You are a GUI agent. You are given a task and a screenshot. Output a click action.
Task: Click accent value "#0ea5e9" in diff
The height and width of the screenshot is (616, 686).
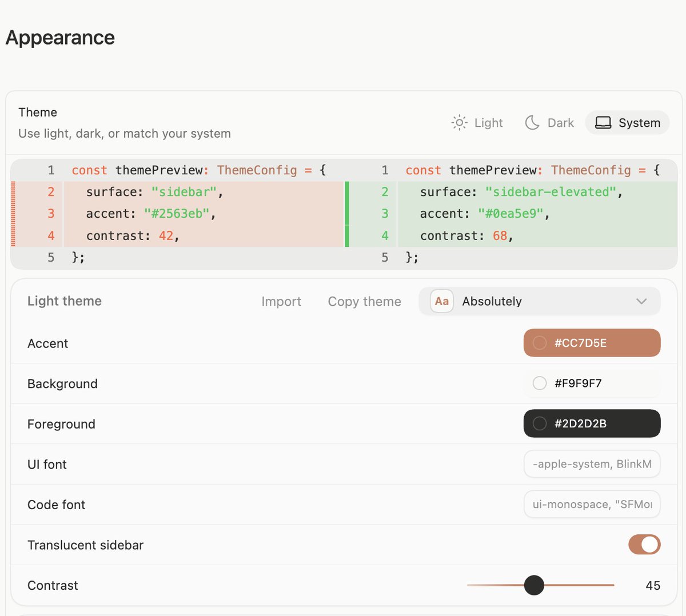pyautogui.click(x=510, y=214)
